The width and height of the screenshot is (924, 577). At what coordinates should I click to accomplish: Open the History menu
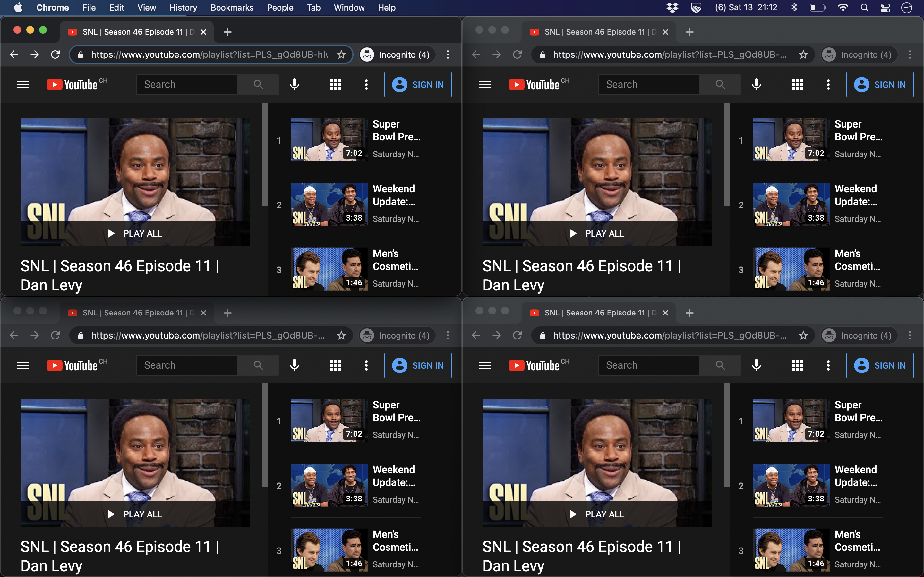[x=183, y=7]
